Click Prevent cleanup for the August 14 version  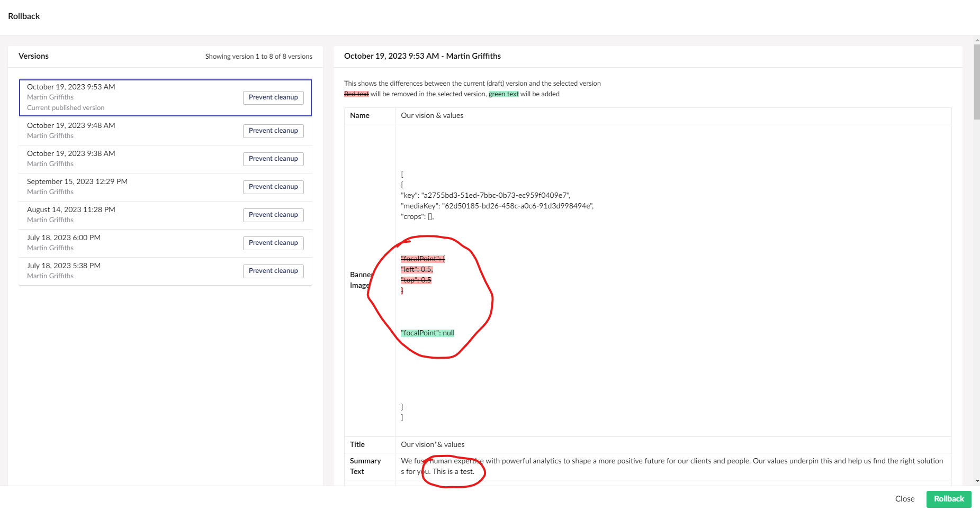(273, 215)
